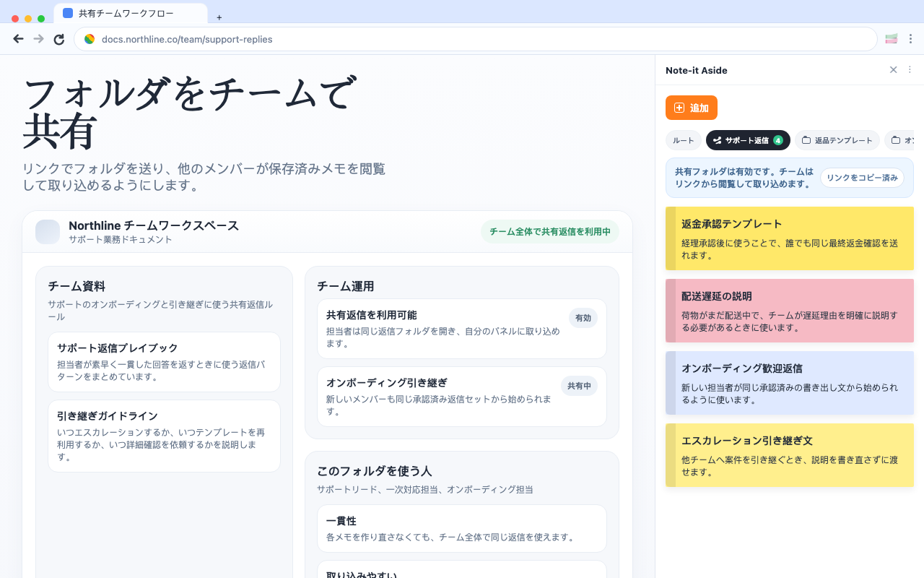Reload the docs.northline.co page
The width and height of the screenshot is (924, 578).
coord(59,39)
